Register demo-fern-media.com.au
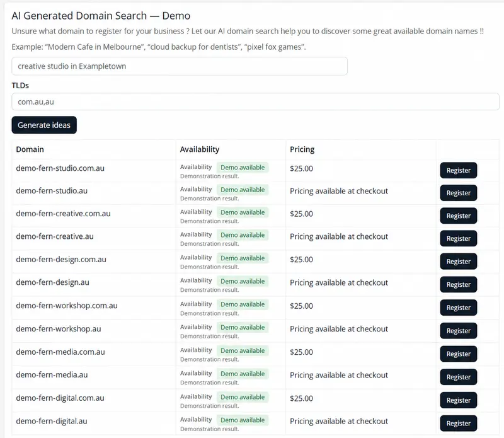This screenshot has width=504, height=438. pyautogui.click(x=459, y=354)
